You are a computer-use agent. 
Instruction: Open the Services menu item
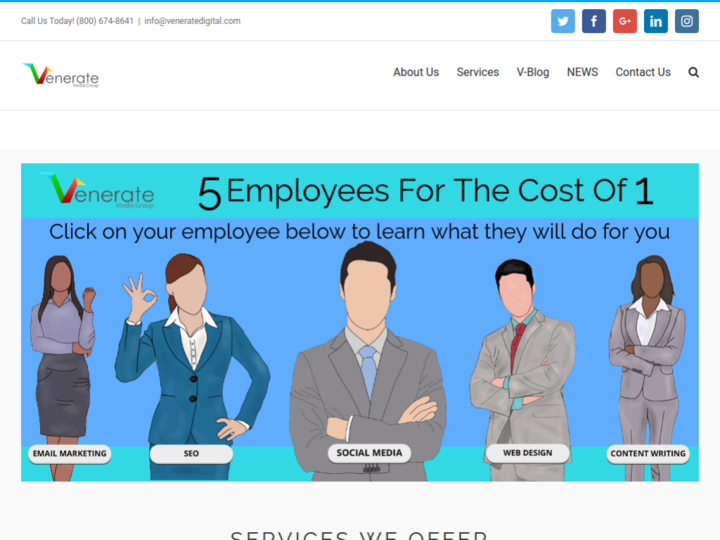[478, 72]
